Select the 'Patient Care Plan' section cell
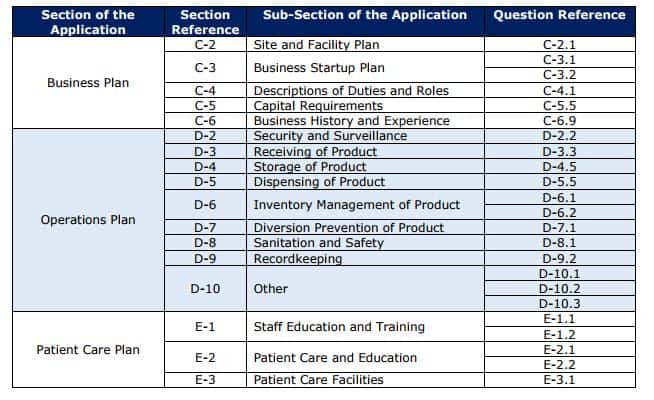The height and width of the screenshot is (400, 654). (88, 350)
